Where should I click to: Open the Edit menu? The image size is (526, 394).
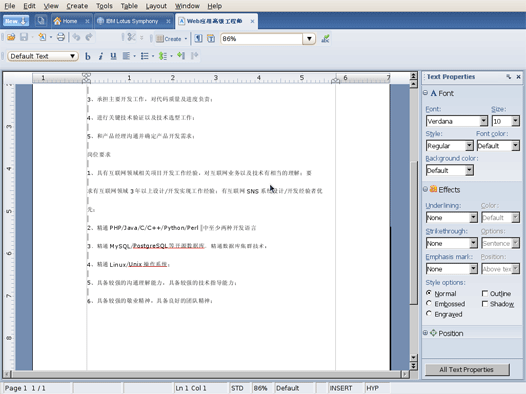[29, 6]
